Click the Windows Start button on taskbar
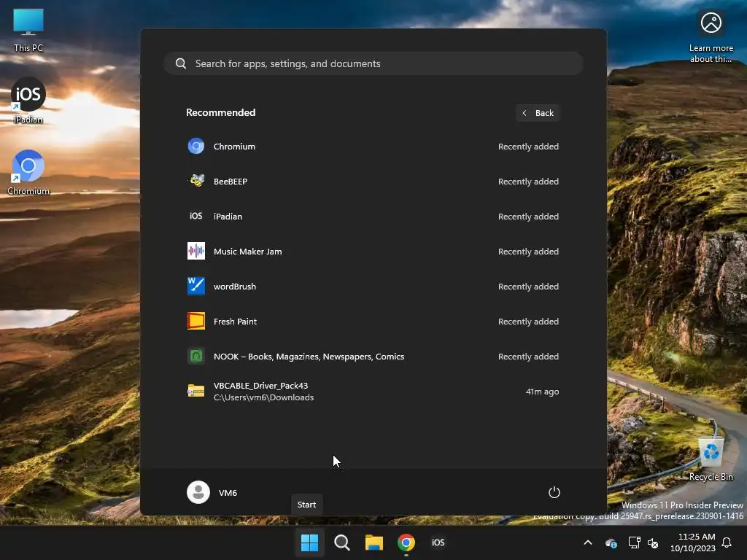This screenshot has width=747, height=560. click(x=309, y=542)
